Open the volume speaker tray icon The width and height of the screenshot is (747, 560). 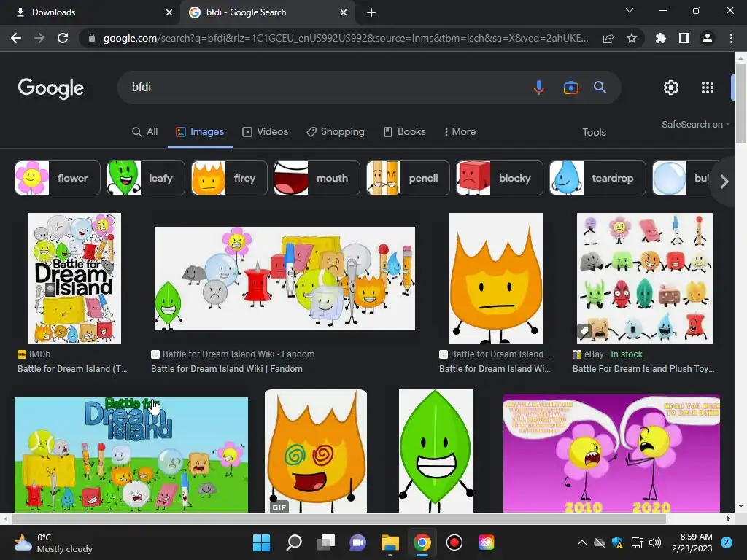click(x=655, y=542)
